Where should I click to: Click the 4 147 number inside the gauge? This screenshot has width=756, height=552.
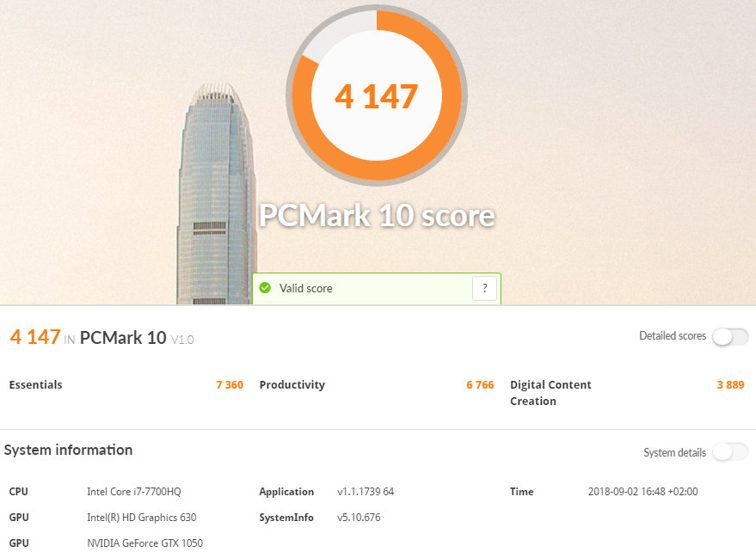[x=376, y=96]
